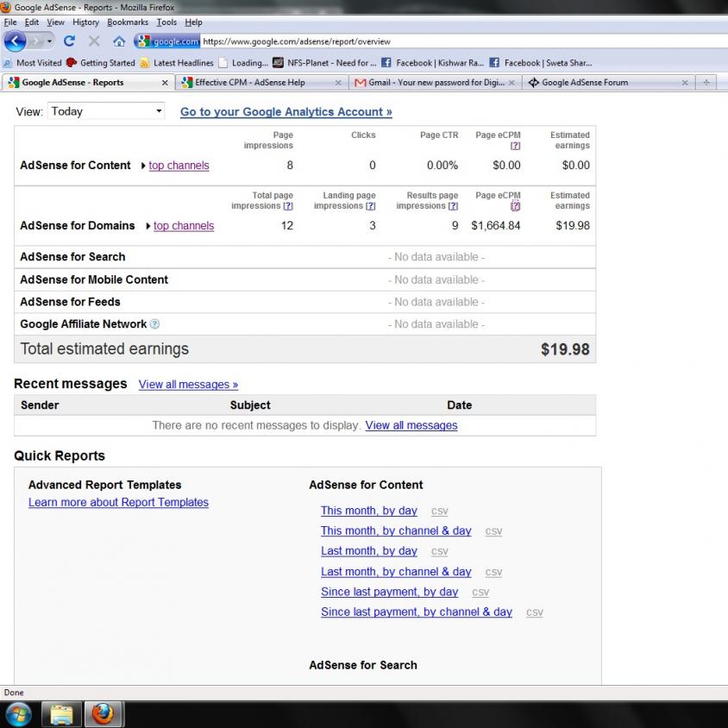Close the Google AdSense Forum tab

pyautogui.click(x=685, y=83)
